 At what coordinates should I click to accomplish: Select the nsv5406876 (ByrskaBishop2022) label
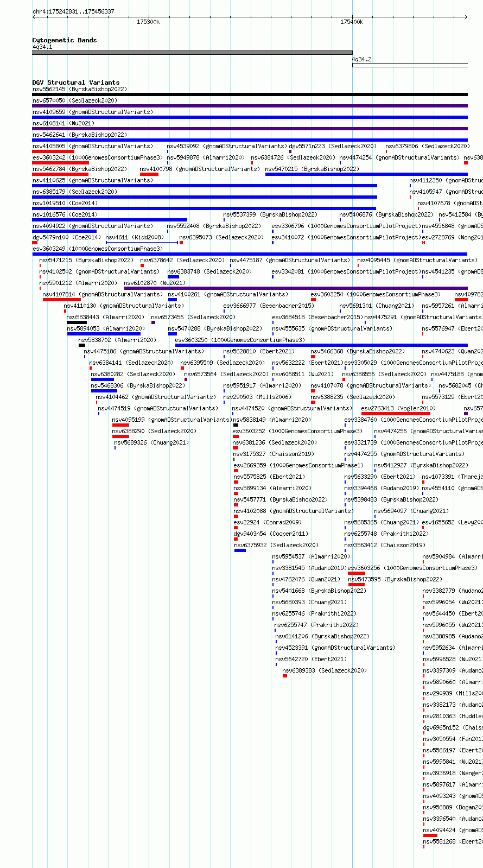click(x=386, y=214)
